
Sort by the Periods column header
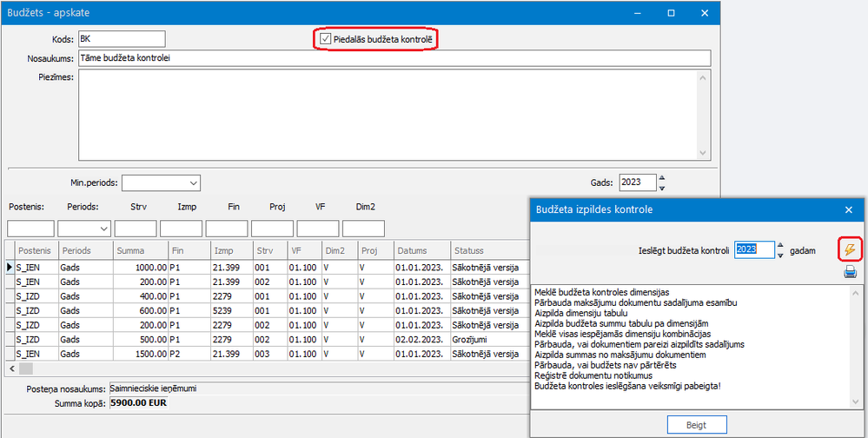(86, 250)
